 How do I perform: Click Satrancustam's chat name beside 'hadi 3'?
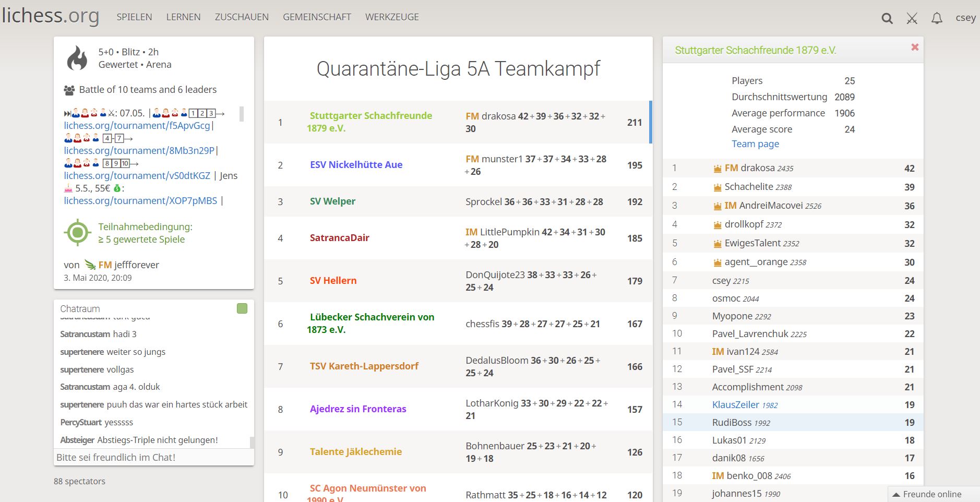(x=85, y=334)
